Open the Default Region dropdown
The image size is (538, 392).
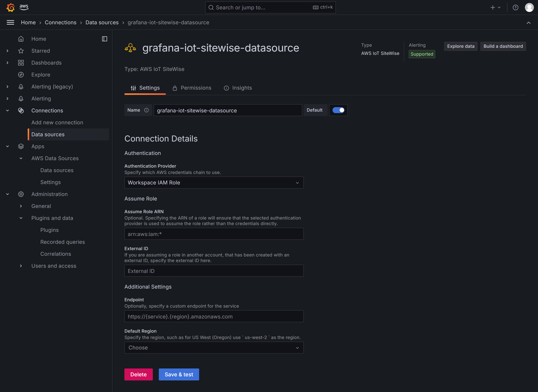(x=214, y=348)
